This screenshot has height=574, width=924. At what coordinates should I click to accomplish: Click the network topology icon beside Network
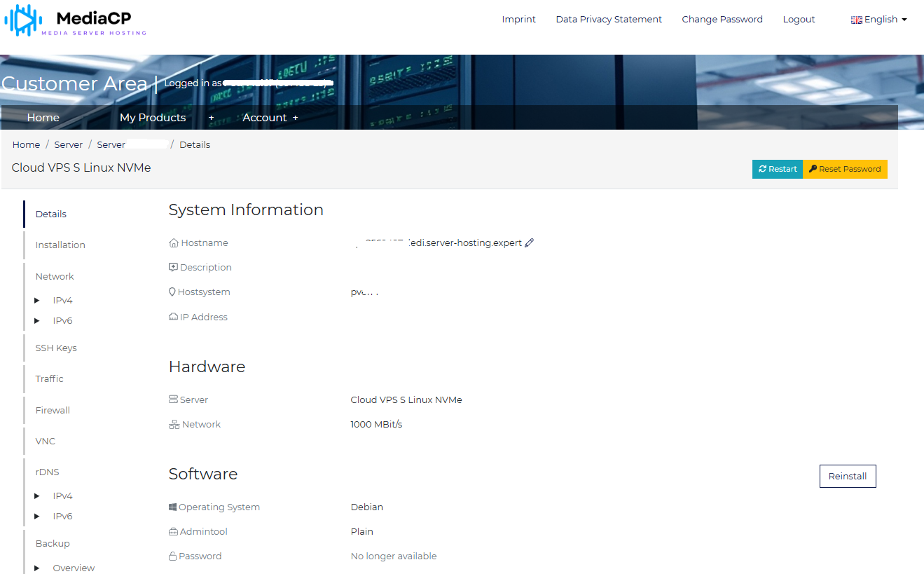pos(174,425)
